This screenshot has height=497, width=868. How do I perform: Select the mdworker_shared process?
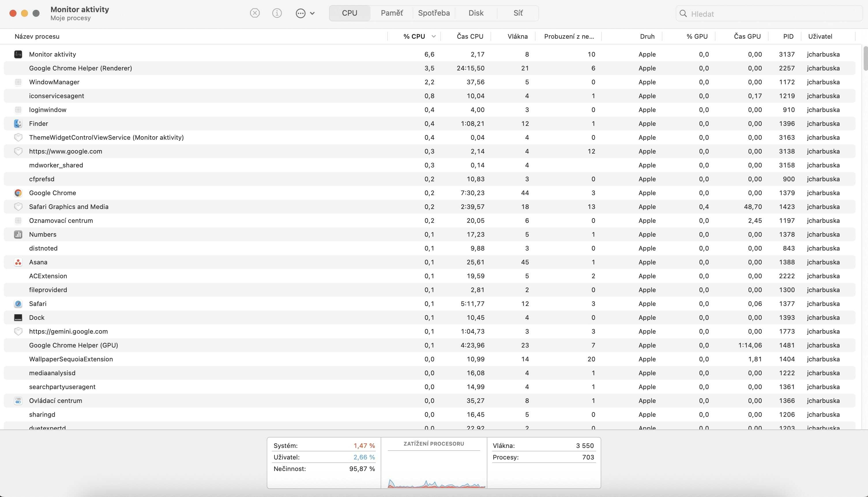coord(429,165)
